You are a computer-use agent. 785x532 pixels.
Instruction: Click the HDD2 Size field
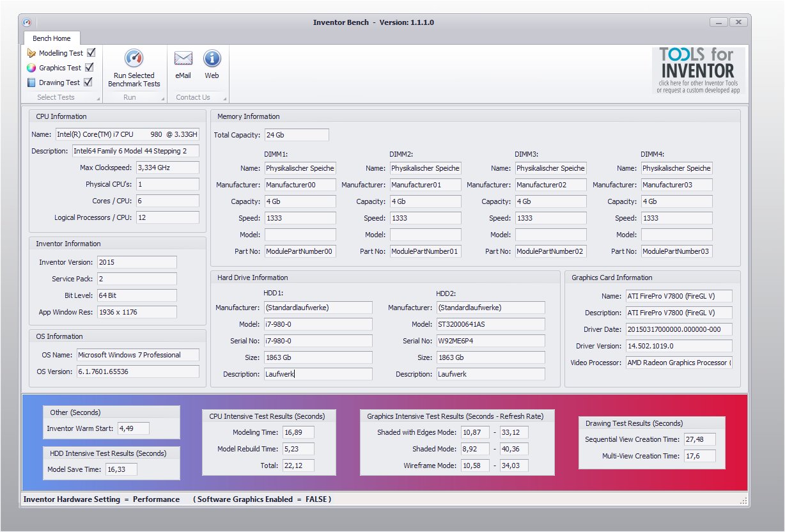pyautogui.click(x=491, y=357)
